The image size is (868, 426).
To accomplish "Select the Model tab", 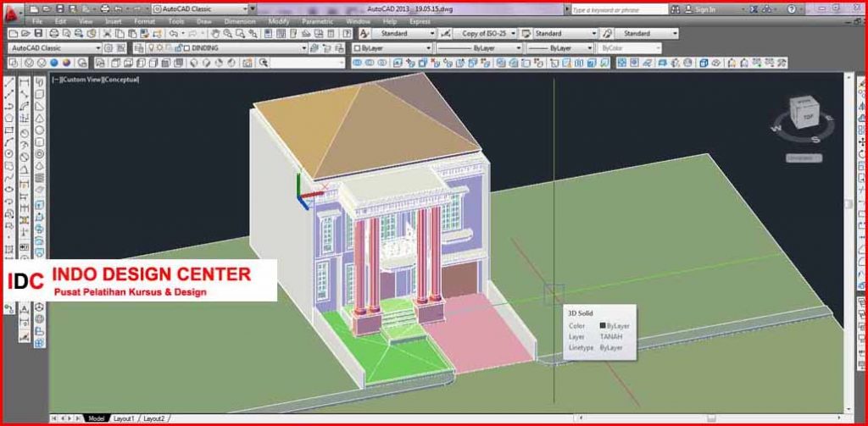I will coord(96,418).
